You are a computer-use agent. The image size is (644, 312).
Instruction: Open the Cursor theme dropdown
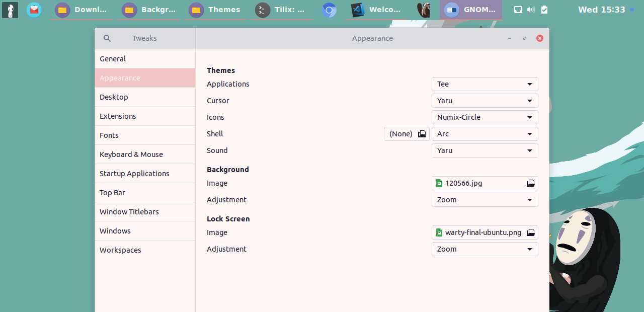(x=485, y=101)
